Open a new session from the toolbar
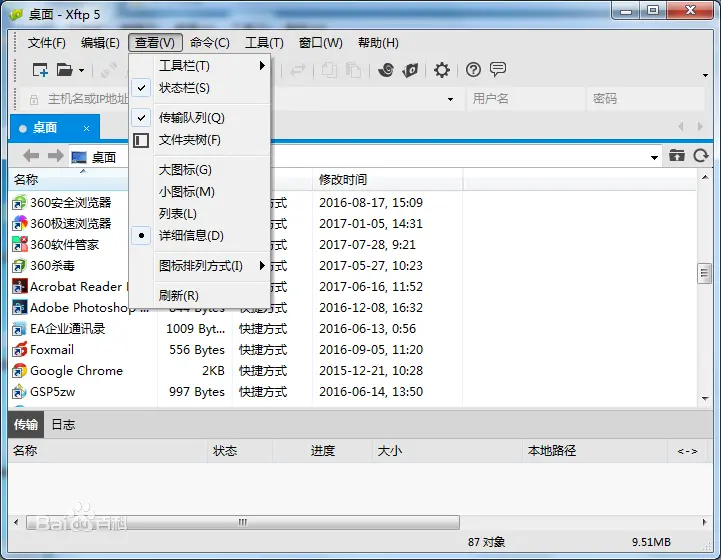 pyautogui.click(x=40, y=70)
